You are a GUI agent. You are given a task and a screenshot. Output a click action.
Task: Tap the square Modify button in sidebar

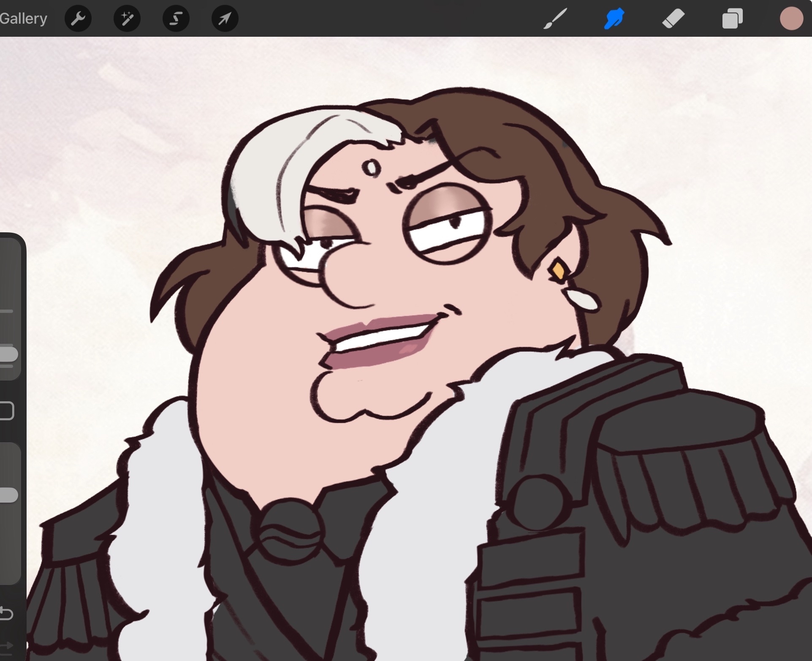(7, 411)
